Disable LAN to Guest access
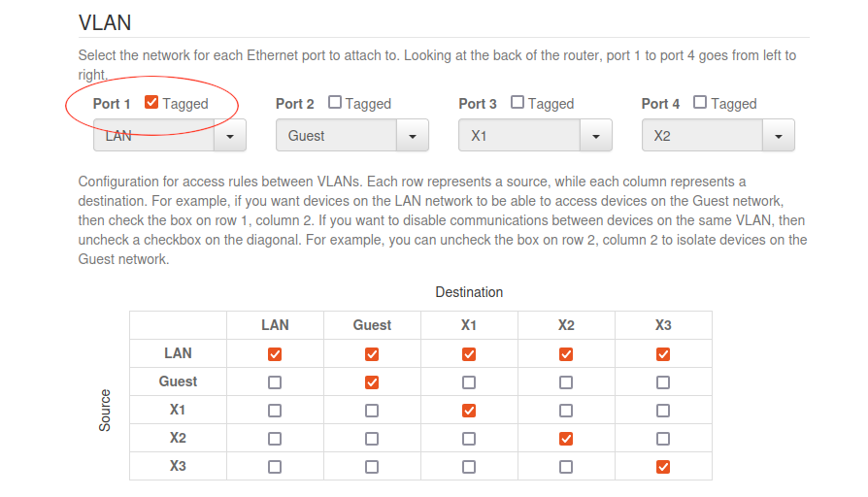Viewport: 868px width, 497px height. (372, 354)
